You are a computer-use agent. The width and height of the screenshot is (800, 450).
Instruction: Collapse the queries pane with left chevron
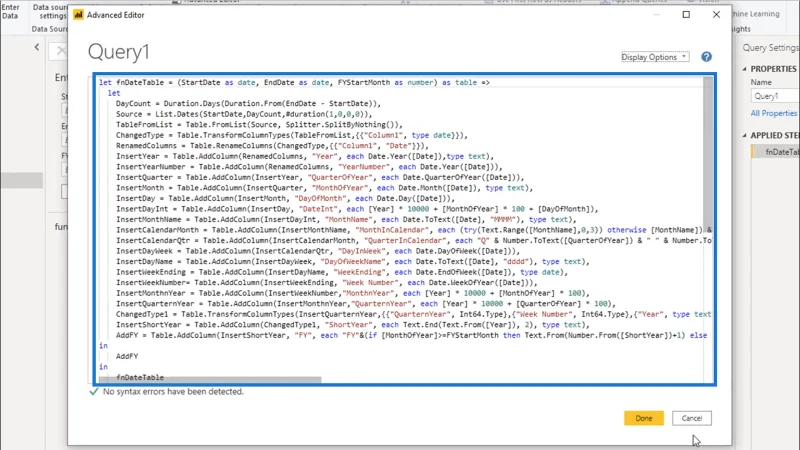(37, 47)
